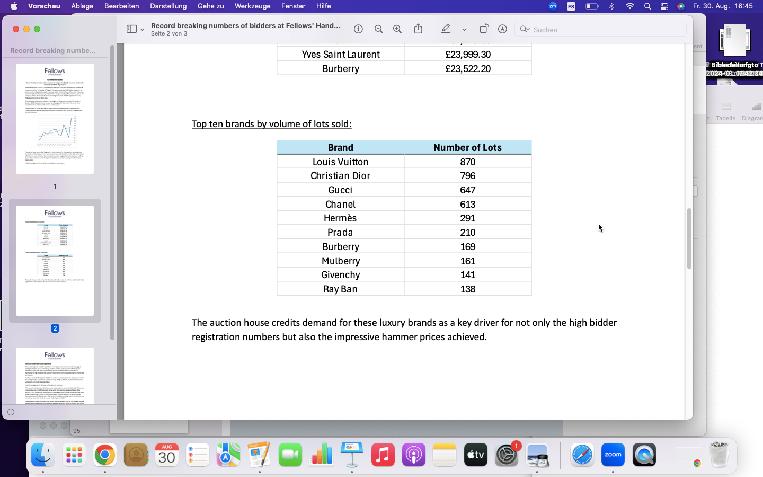Open Finder from the dock
This screenshot has width=763, height=477.
point(43,455)
